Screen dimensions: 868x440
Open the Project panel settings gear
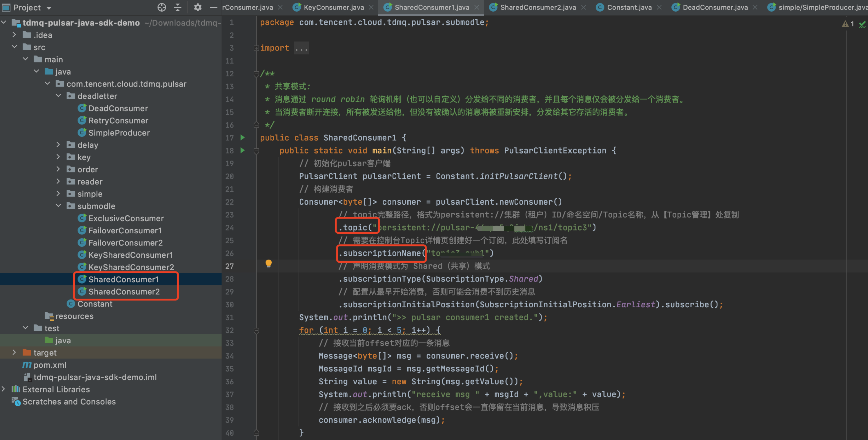[198, 7]
